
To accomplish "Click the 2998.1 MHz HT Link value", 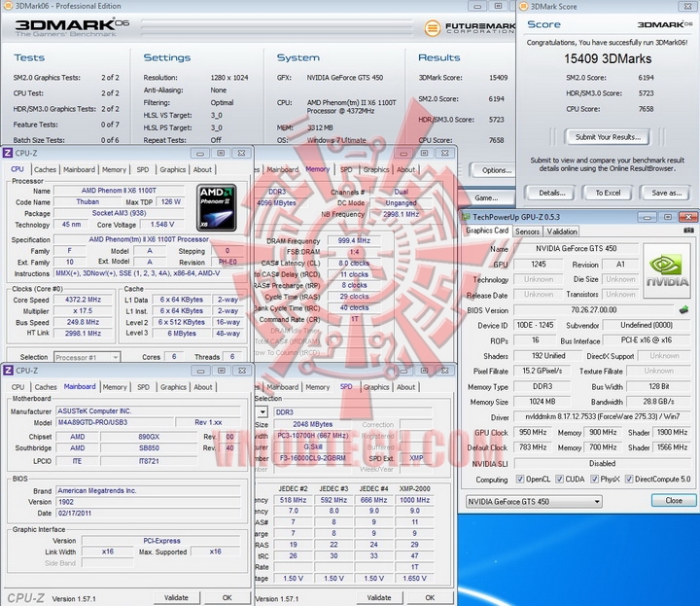I will tap(83, 333).
